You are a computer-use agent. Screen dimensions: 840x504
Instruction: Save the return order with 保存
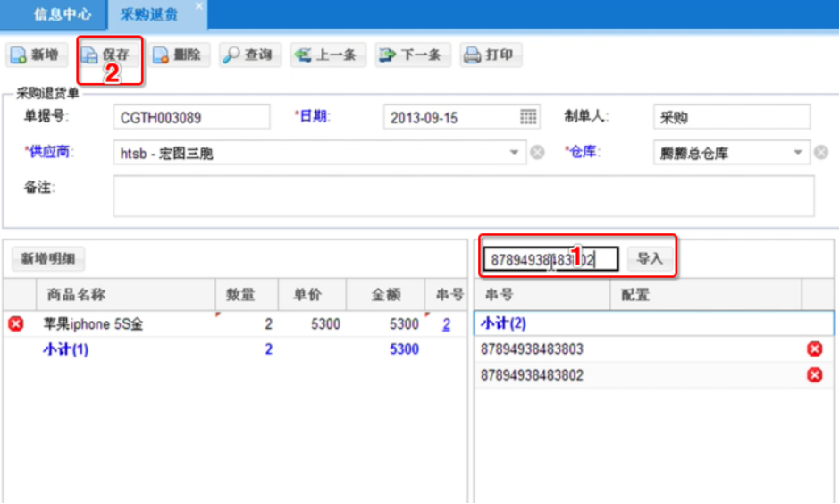(106, 55)
